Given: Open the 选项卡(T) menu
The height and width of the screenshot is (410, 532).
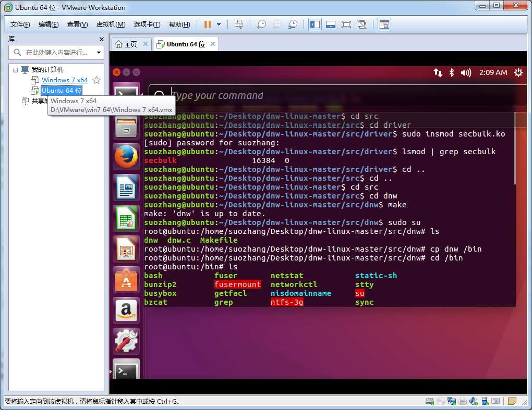Looking at the screenshot, I should point(147,24).
